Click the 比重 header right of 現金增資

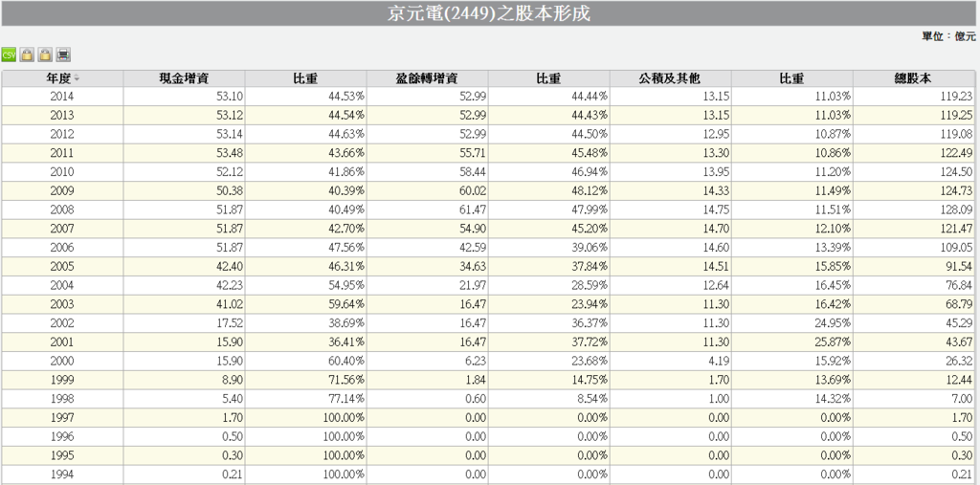[305, 78]
